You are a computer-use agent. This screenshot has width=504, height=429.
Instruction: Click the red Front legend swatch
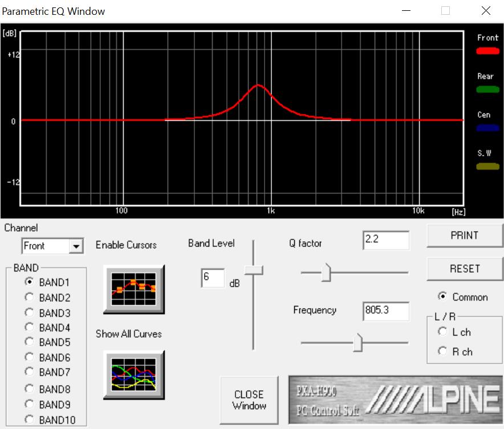point(487,51)
